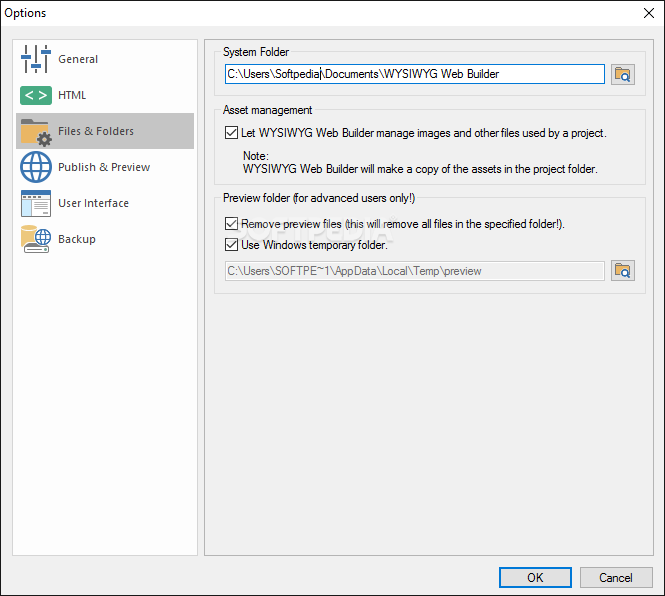Cancel the Options dialog

point(615,577)
